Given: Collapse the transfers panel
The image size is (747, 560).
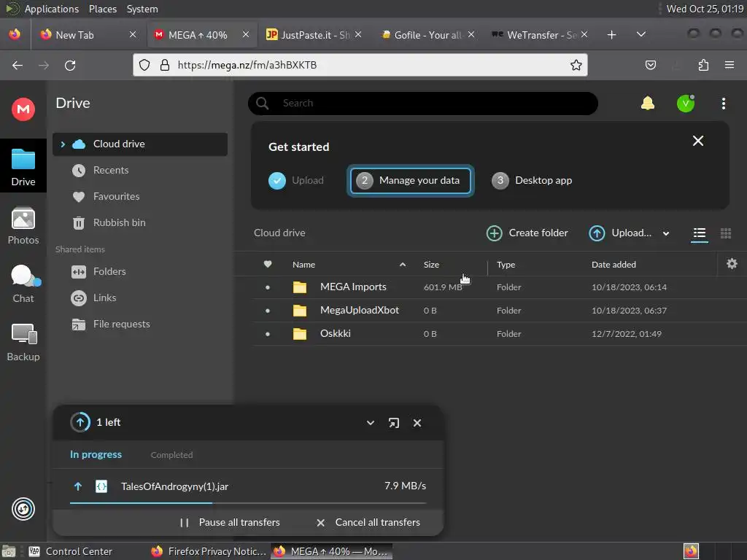Looking at the screenshot, I should coord(370,423).
